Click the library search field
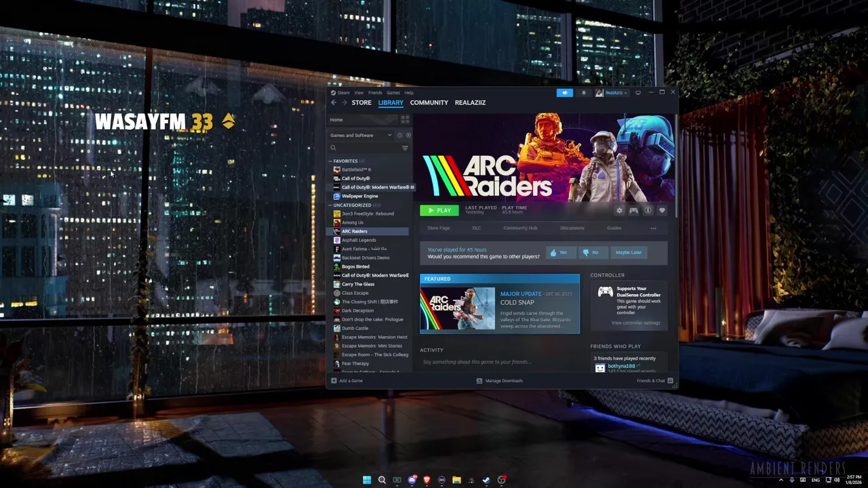The width and height of the screenshot is (868, 488). click(368, 148)
